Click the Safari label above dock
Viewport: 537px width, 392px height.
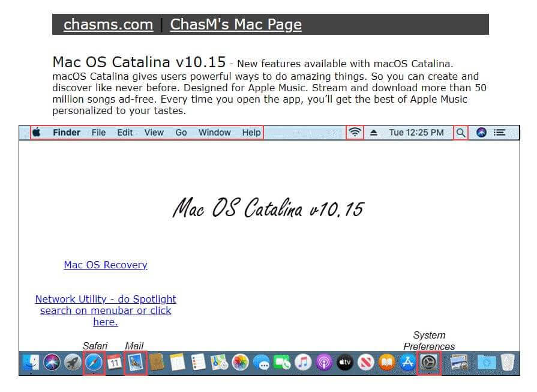[95, 346]
